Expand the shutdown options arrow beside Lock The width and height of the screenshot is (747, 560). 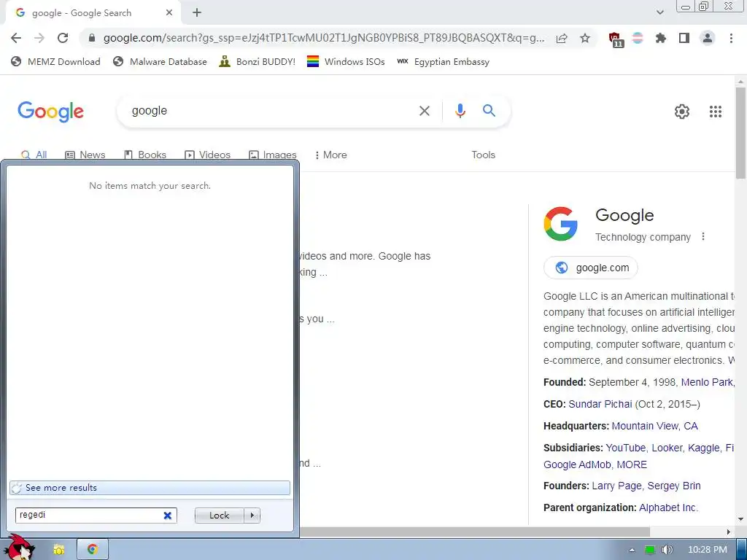click(252, 516)
